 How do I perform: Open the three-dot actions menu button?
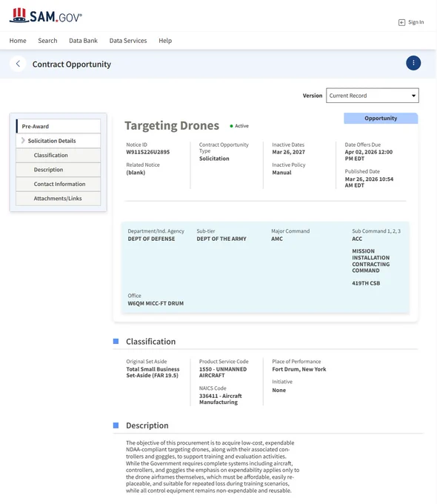click(x=413, y=63)
